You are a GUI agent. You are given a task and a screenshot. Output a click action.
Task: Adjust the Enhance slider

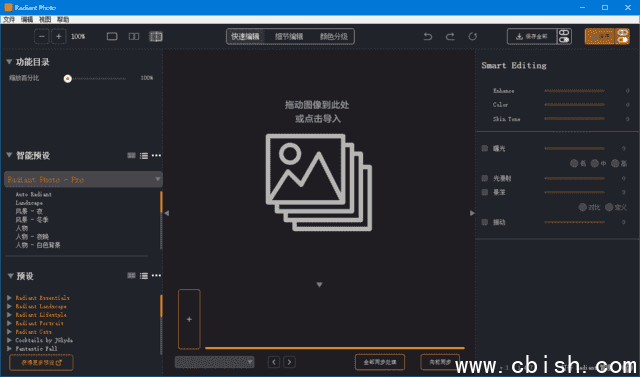(x=574, y=91)
